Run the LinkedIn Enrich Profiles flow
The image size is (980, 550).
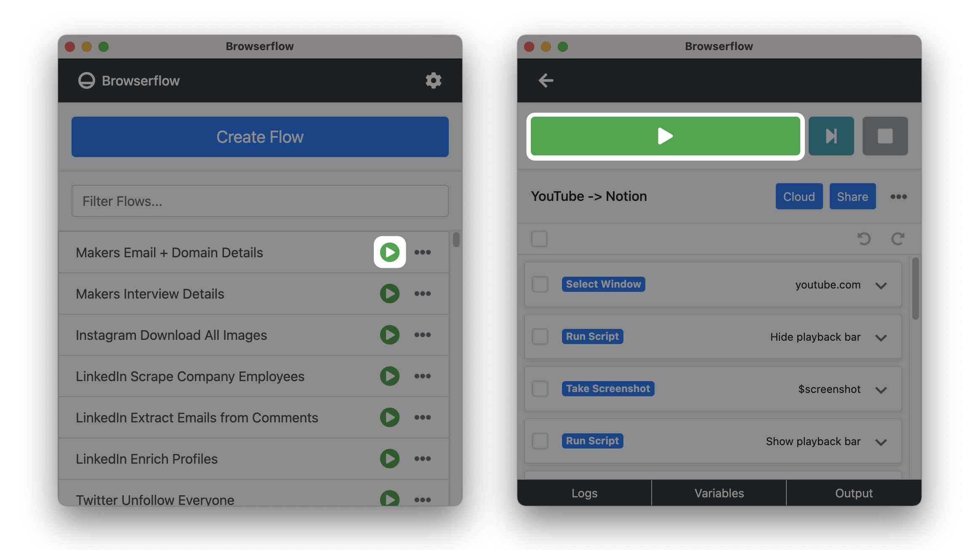pyautogui.click(x=390, y=459)
